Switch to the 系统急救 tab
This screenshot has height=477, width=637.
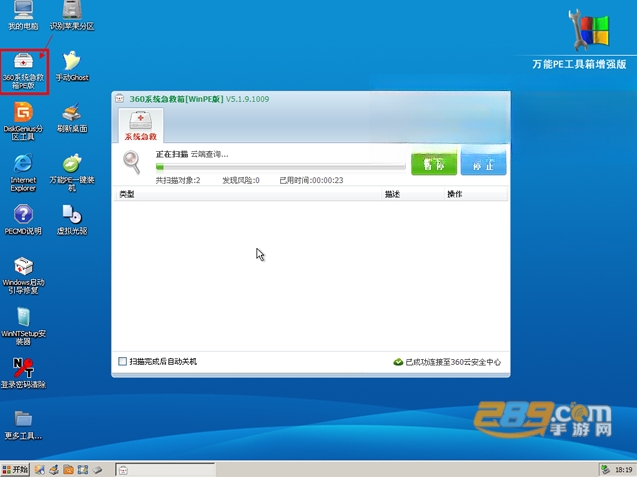[141, 125]
